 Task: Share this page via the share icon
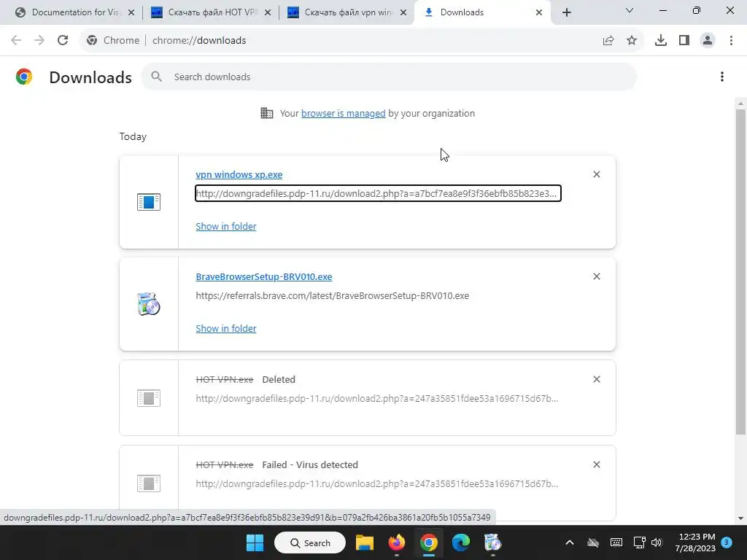pos(608,41)
